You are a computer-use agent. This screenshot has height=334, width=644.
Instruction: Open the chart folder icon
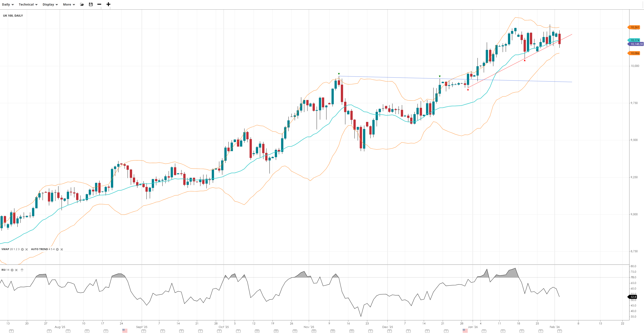[x=82, y=4]
